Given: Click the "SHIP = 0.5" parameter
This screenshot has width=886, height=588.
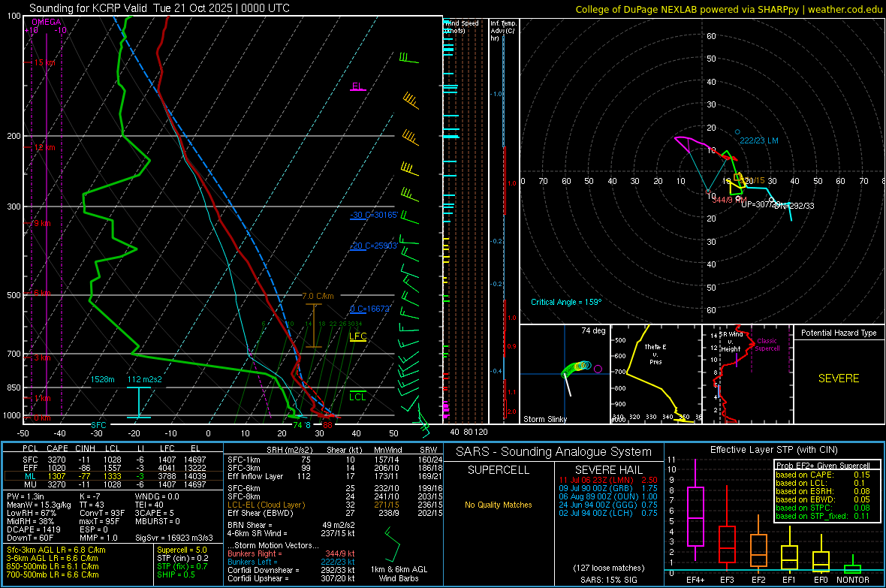Looking at the screenshot, I should (x=176, y=574).
